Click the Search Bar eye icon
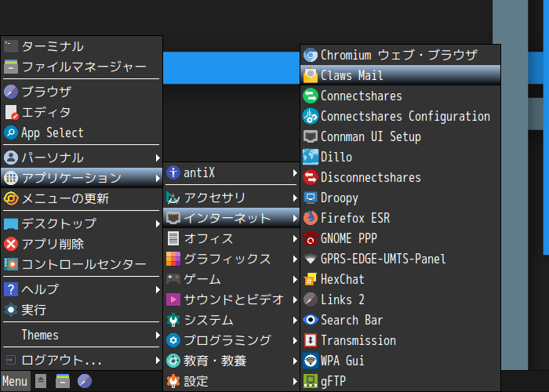The image size is (549, 392). tap(311, 320)
